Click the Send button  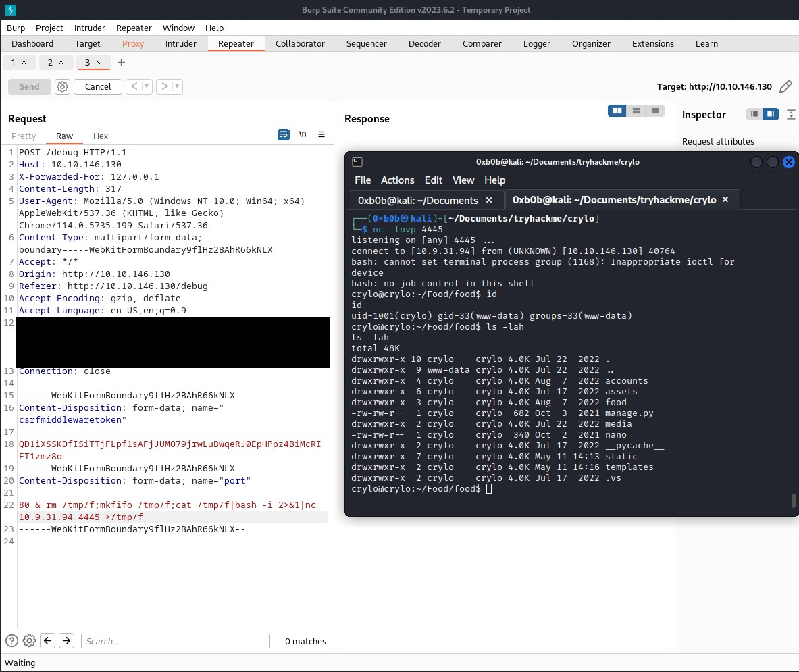(30, 86)
